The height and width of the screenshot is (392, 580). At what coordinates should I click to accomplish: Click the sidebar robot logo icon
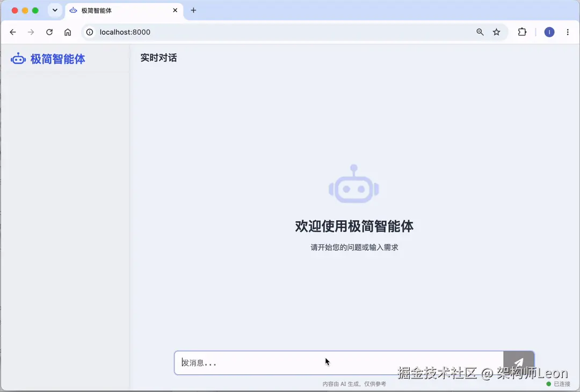tap(18, 59)
